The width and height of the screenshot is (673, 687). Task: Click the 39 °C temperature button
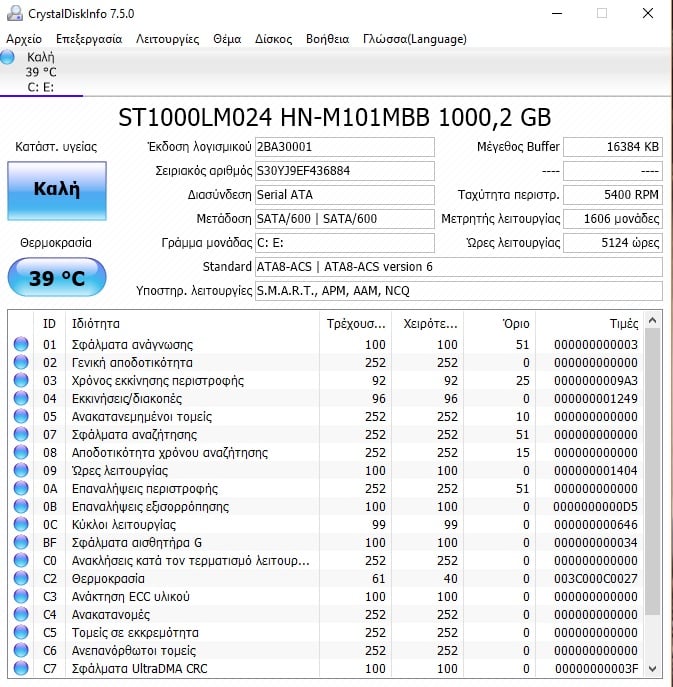(57, 278)
